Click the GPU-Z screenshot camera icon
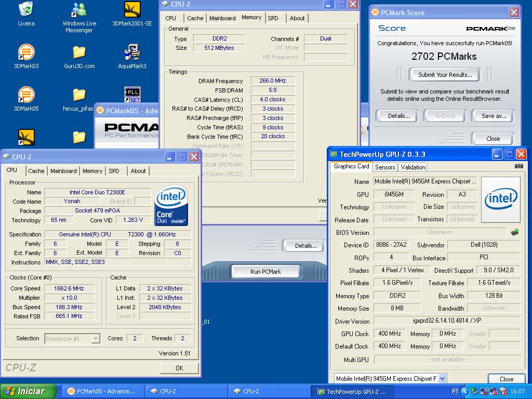 519,166
